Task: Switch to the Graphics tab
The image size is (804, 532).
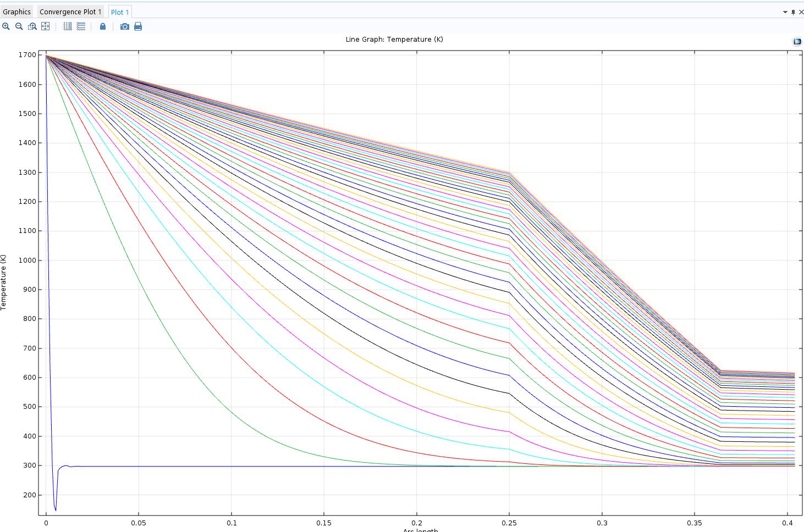Action: click(17, 12)
